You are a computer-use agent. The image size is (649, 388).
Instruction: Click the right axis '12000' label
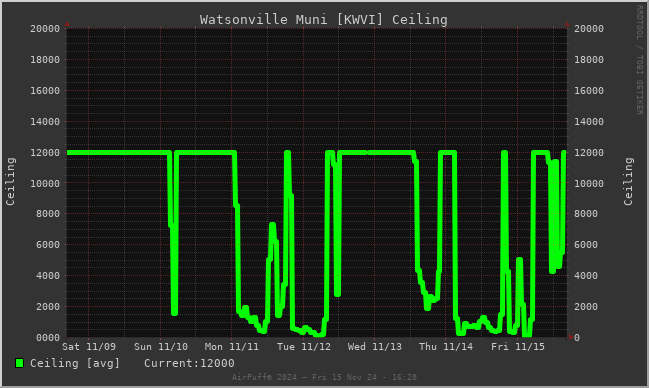(x=589, y=153)
